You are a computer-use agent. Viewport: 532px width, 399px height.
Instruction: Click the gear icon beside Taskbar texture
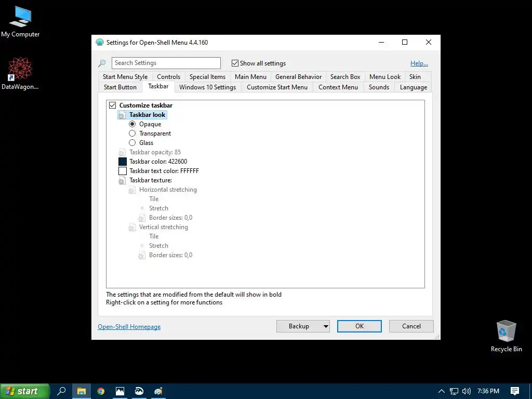pyautogui.click(x=122, y=180)
